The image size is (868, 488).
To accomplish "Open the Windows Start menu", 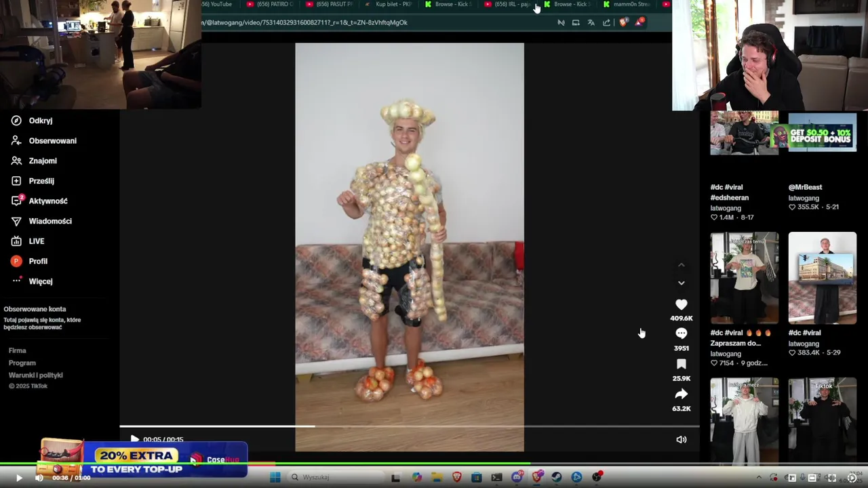I will pyautogui.click(x=275, y=477).
